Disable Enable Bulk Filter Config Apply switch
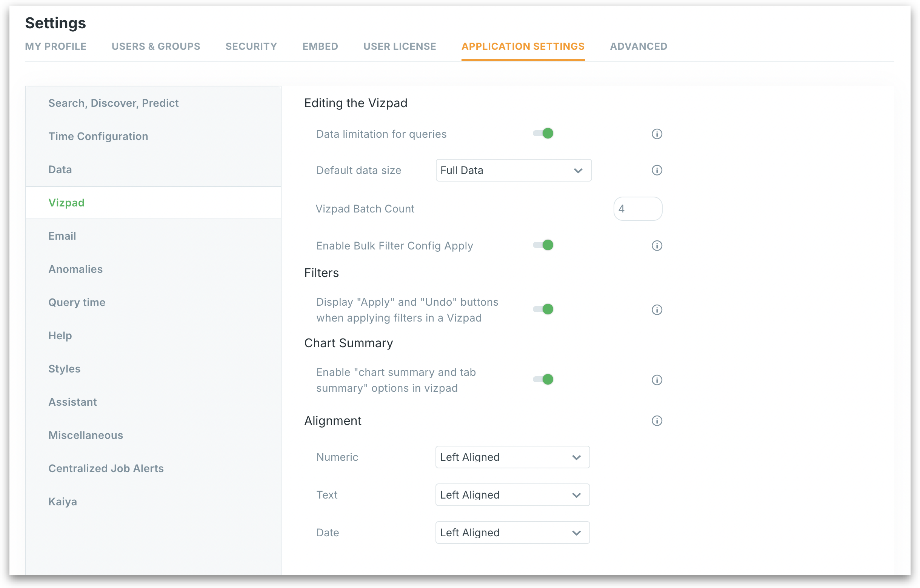 pos(543,245)
